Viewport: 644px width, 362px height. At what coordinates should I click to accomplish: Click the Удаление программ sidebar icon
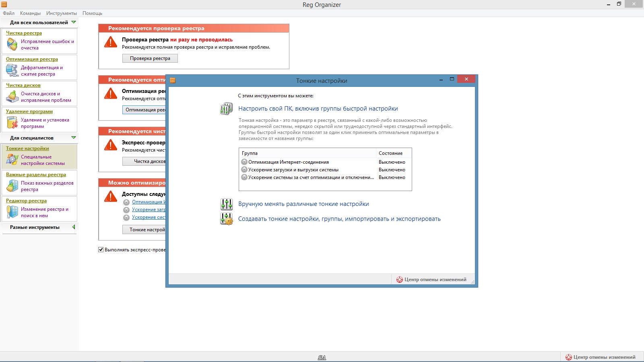point(12,123)
